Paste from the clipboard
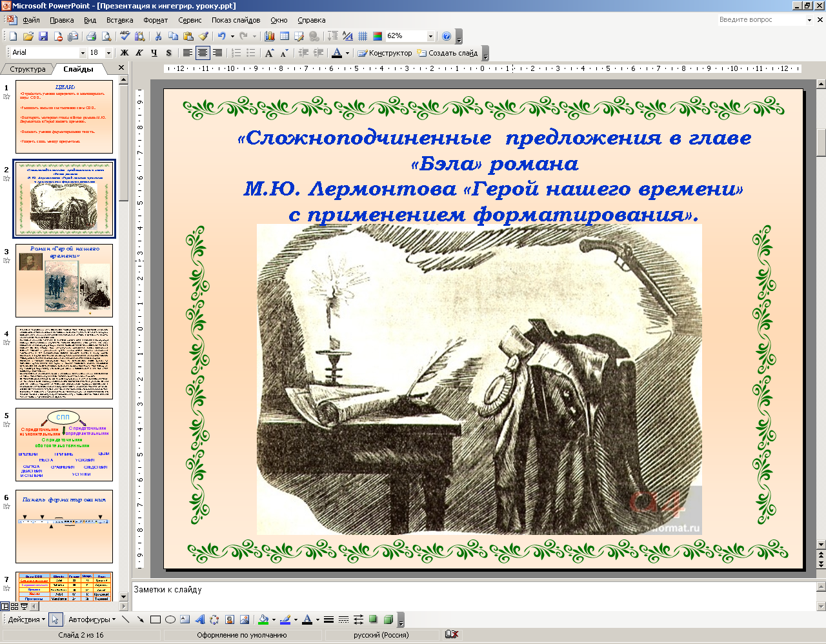Viewport: 826px width, 644px height. click(x=188, y=36)
